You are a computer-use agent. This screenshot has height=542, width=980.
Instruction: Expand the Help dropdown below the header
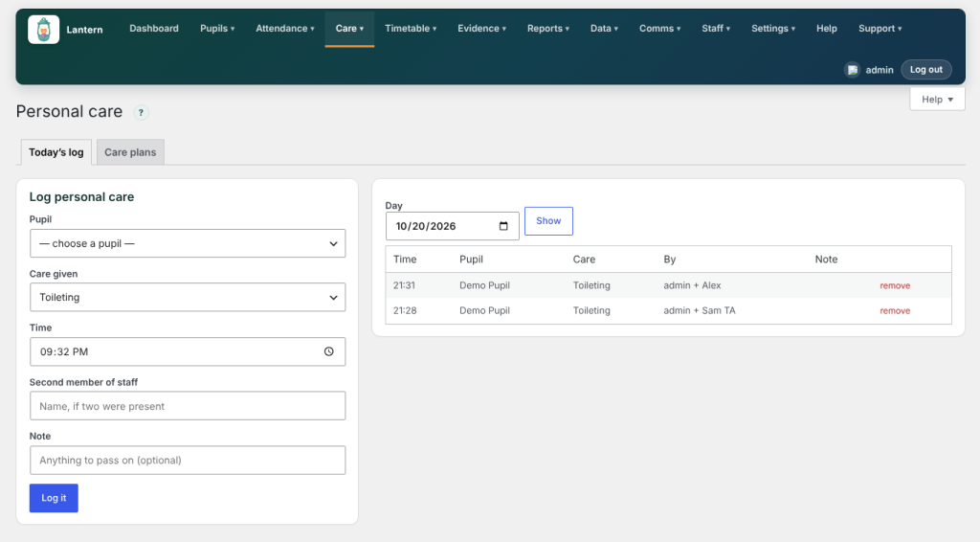click(937, 100)
